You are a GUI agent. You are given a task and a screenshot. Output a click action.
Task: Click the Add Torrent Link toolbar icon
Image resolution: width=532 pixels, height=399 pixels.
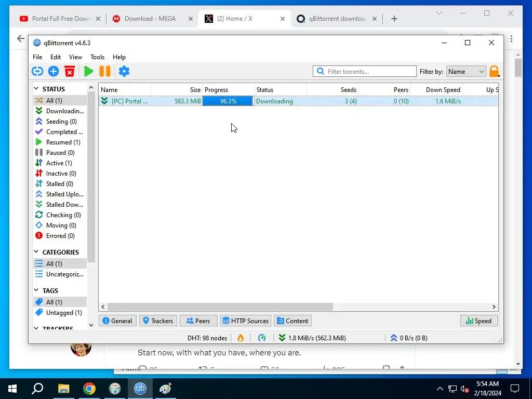37,71
